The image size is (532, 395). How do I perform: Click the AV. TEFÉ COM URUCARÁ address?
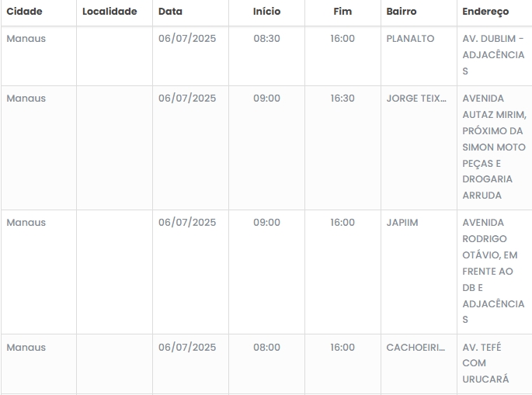tap(485, 363)
